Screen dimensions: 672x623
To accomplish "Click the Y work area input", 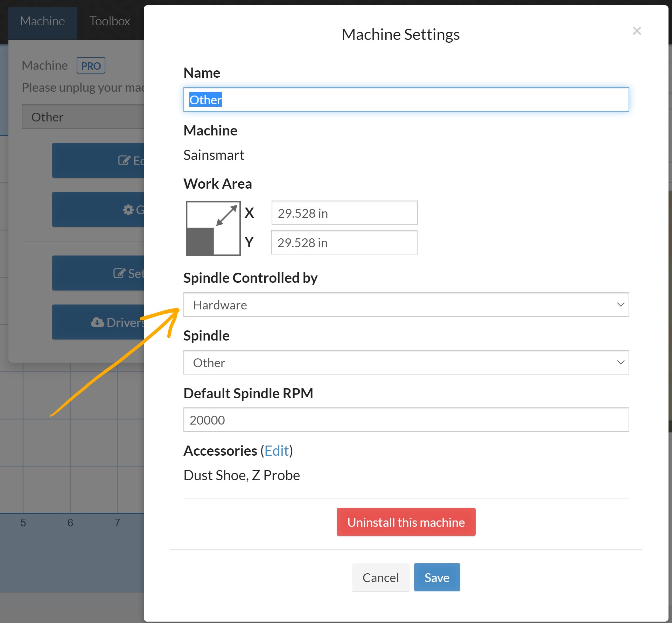I will (344, 243).
